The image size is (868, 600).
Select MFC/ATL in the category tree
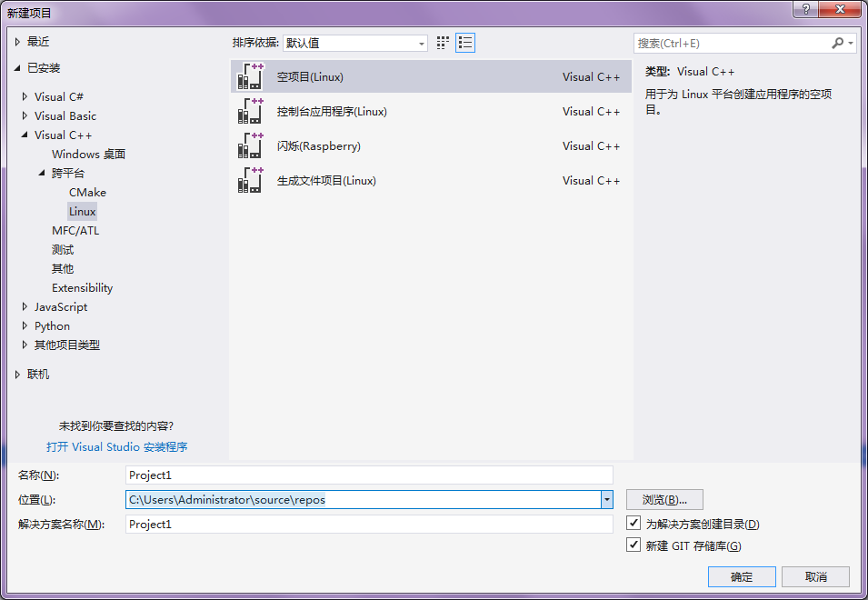pyautogui.click(x=75, y=231)
